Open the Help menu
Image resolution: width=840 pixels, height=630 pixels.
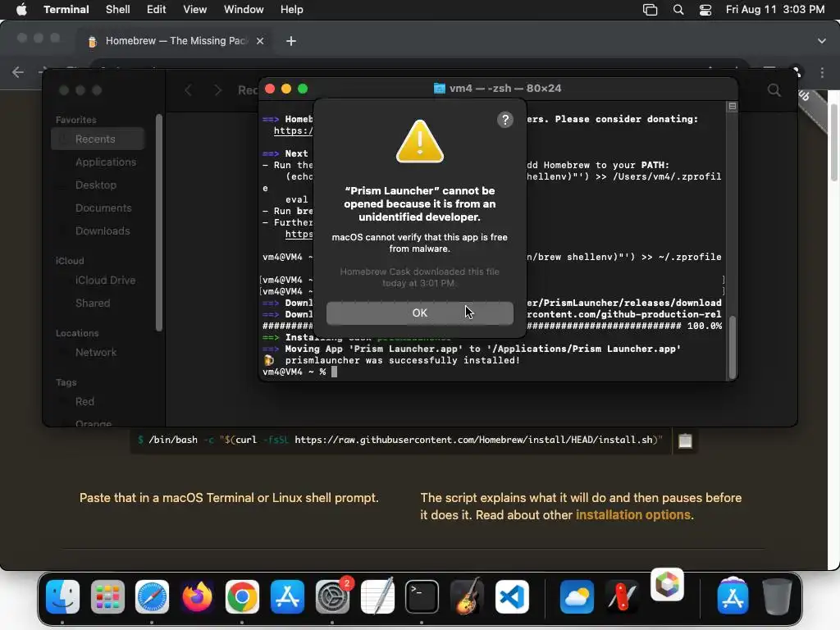(291, 10)
